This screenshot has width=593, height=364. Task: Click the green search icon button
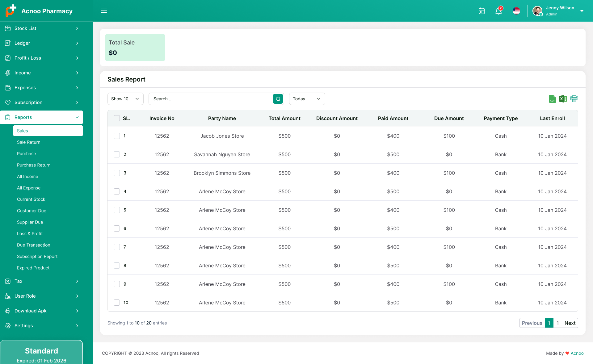pos(278,99)
